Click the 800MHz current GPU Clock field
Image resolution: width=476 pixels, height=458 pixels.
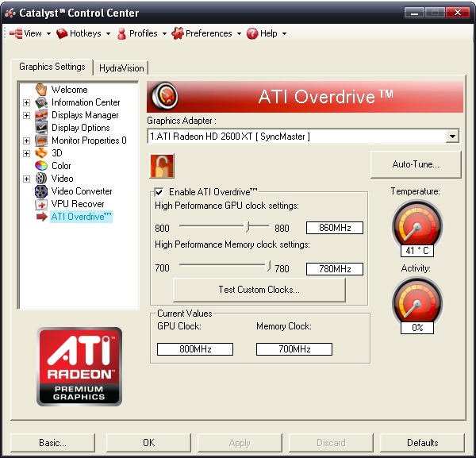pos(195,349)
